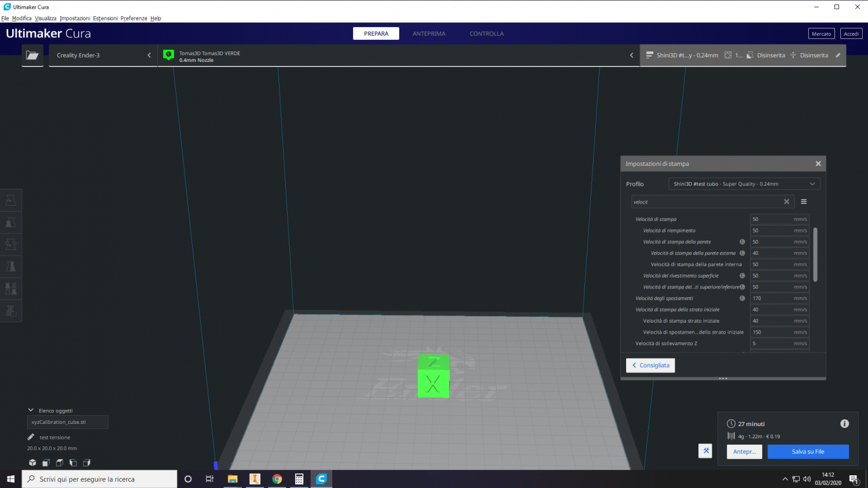Switch to the ANTEPRIMA stage tab
The height and width of the screenshot is (488, 868).
429,34
